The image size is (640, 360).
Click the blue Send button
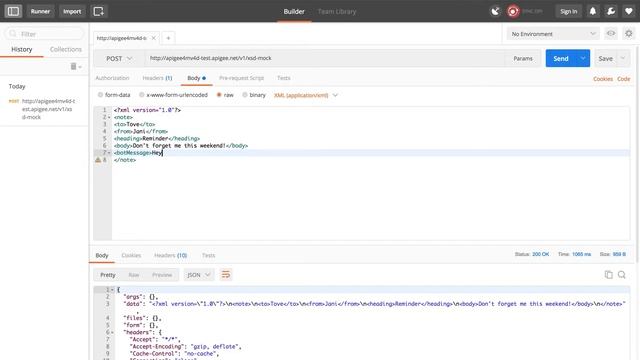[561, 58]
